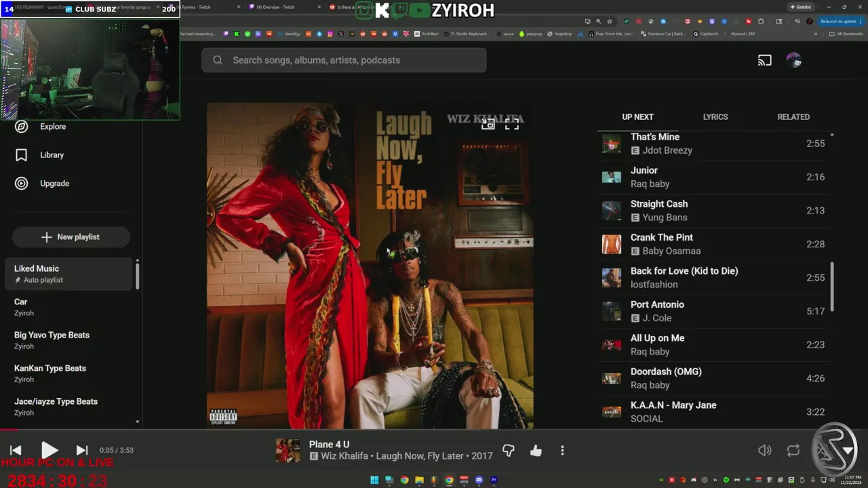Click the sidebar playlist scrollbar
Image resolution: width=868 pixels, height=488 pixels.
[x=137, y=275]
